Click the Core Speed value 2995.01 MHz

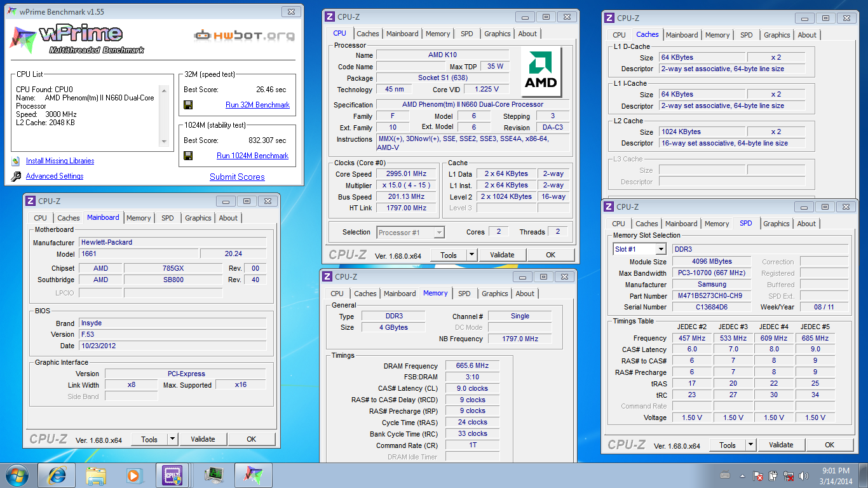(x=407, y=174)
